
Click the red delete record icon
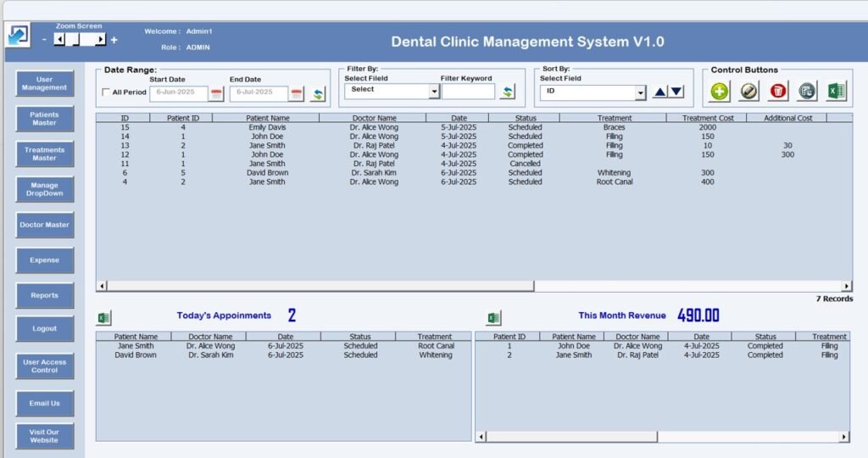(778, 92)
